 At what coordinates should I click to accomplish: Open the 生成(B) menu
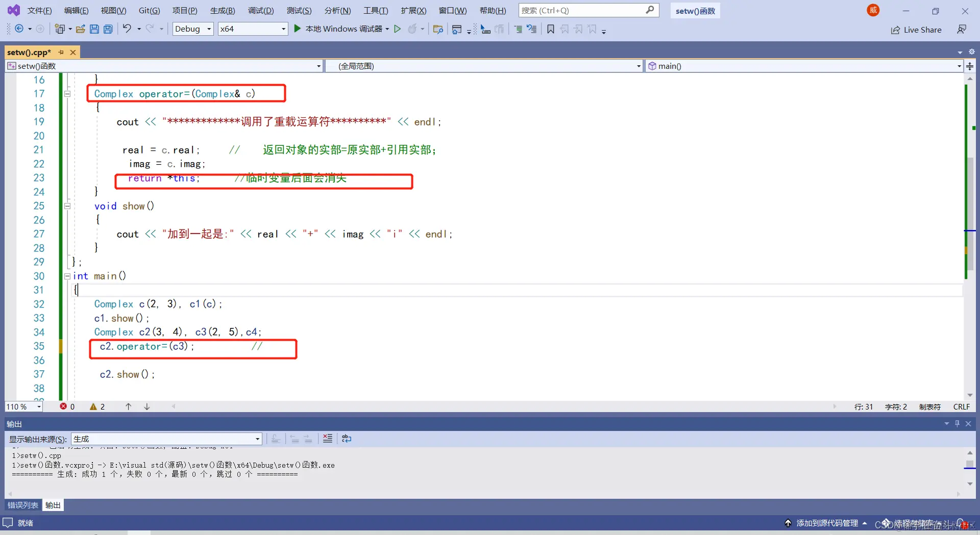tap(223, 10)
